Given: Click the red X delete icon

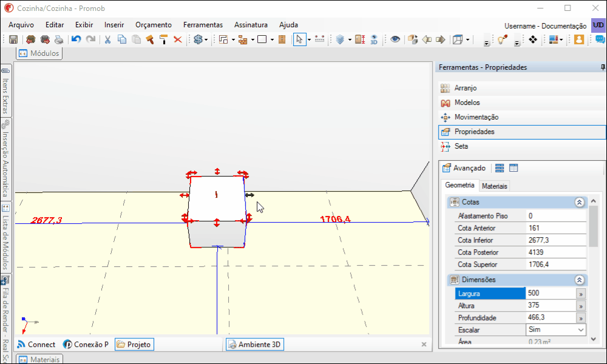Looking at the screenshot, I should click(x=178, y=39).
